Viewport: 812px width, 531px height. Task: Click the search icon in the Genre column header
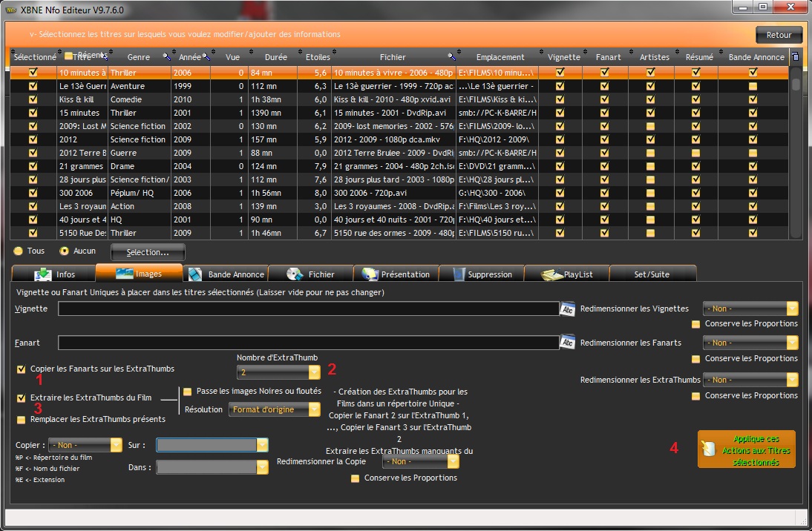pyautogui.click(x=167, y=57)
